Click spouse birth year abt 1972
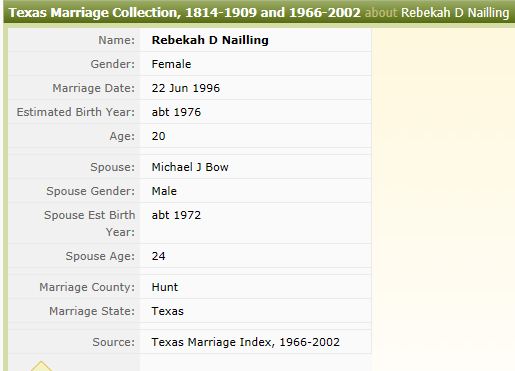515x371 pixels. (176, 215)
